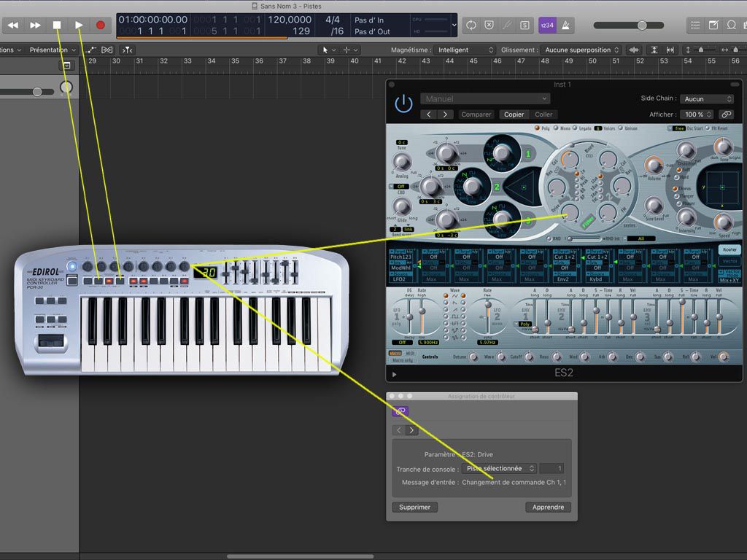Image resolution: width=747 pixels, height=560 pixels.
Task: Select Legato voice mode in ES2
Action: click(575, 128)
